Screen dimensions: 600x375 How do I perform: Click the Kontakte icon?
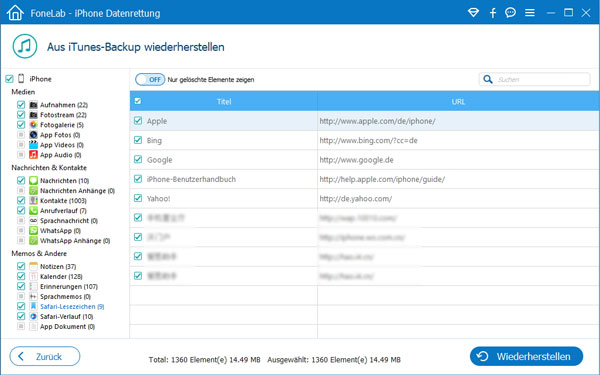click(33, 200)
